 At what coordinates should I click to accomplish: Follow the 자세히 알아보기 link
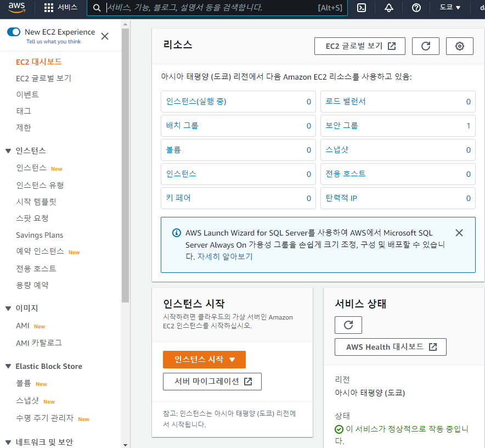pos(225,256)
